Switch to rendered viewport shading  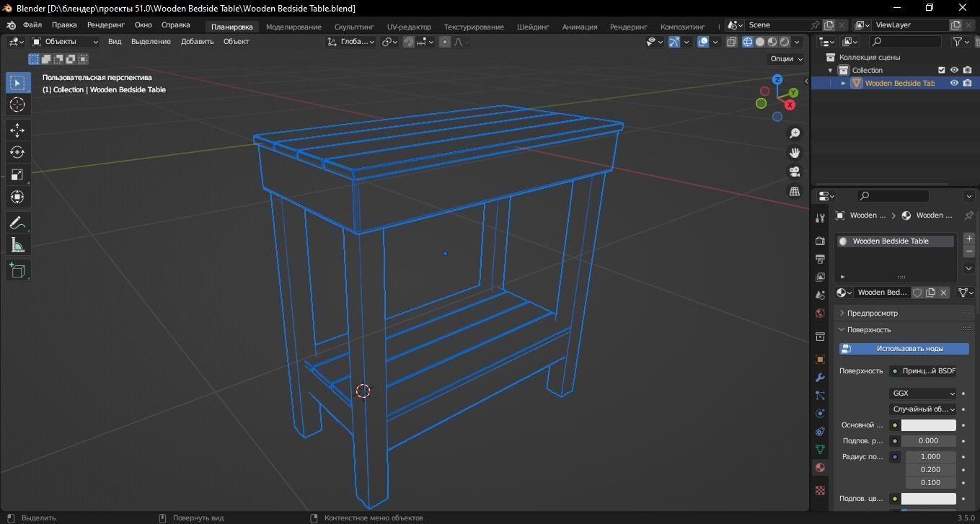coord(785,42)
